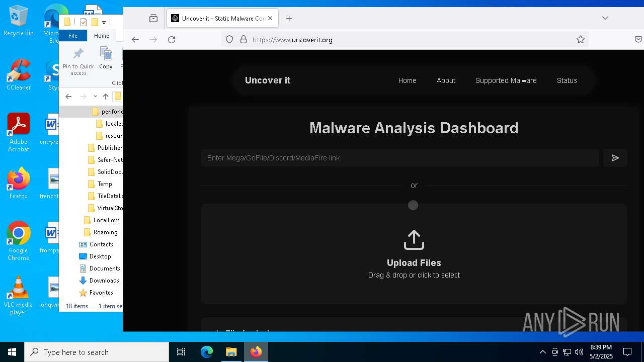Click the Mega/GoFile link input field

(400, 158)
